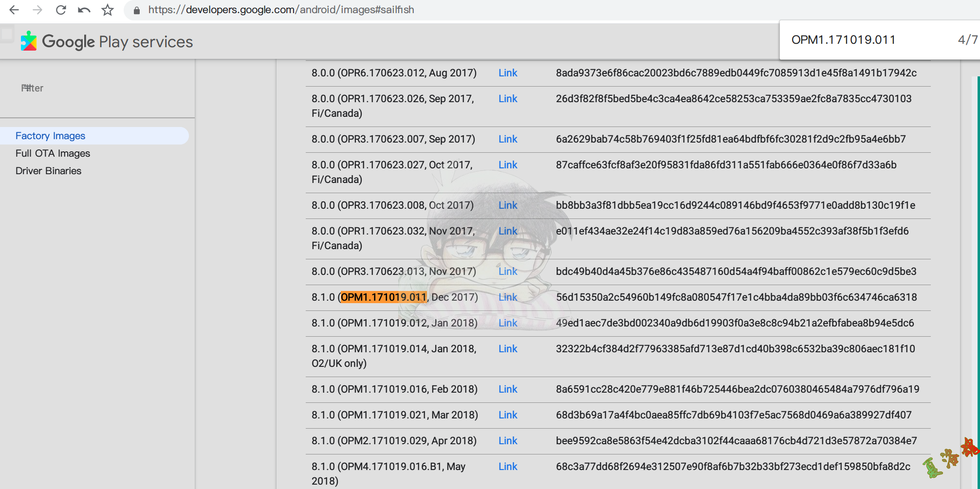
Task: Reload the current page
Action: pyautogui.click(x=61, y=10)
